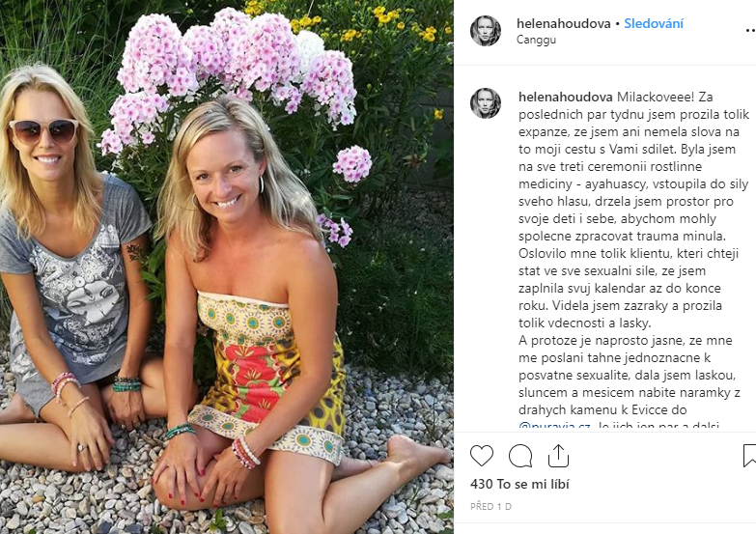Open helenahoudova profile picture in post header

coord(486,30)
